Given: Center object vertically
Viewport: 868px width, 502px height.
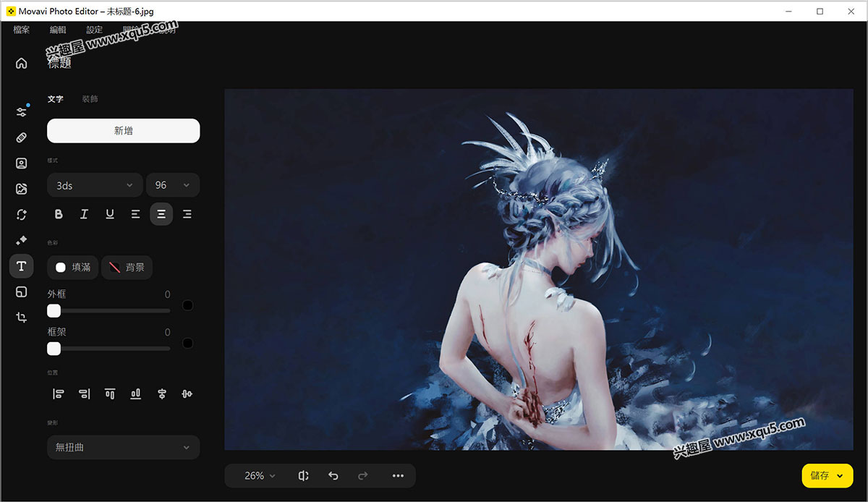Looking at the screenshot, I should (x=187, y=394).
